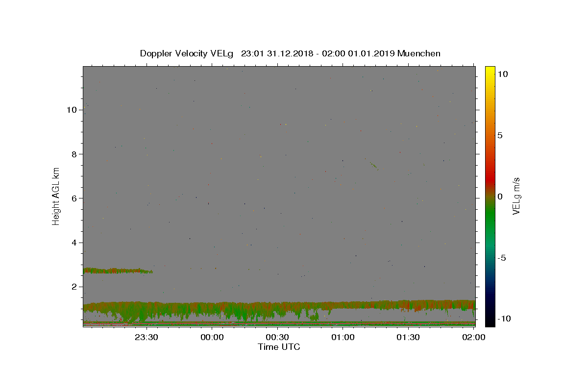Click the colorbar tick label -5

[502, 258]
